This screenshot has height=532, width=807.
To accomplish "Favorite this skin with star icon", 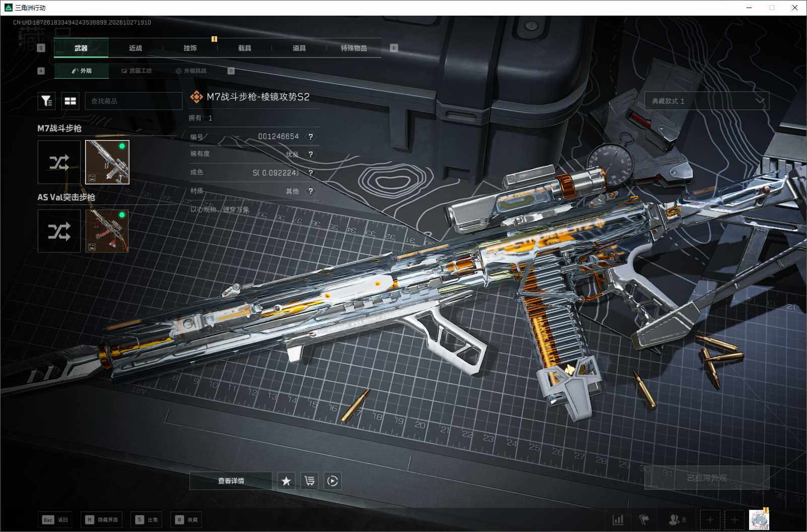I will [286, 481].
